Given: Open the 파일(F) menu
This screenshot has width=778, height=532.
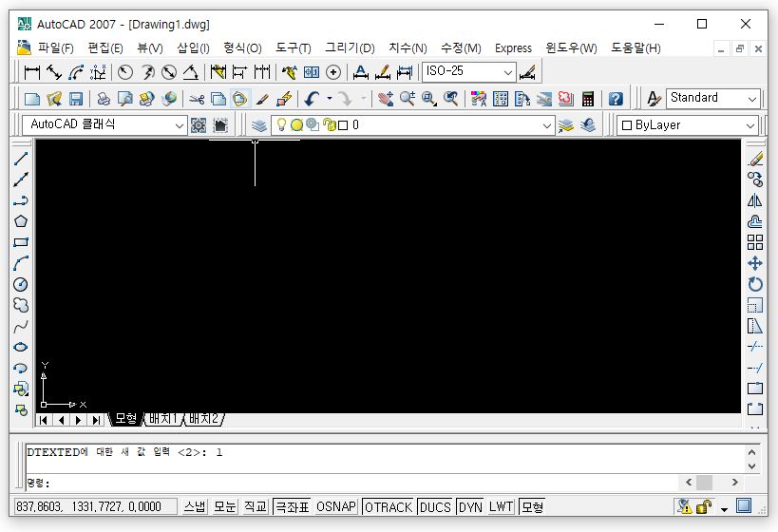Looking at the screenshot, I should pyautogui.click(x=55, y=48).
